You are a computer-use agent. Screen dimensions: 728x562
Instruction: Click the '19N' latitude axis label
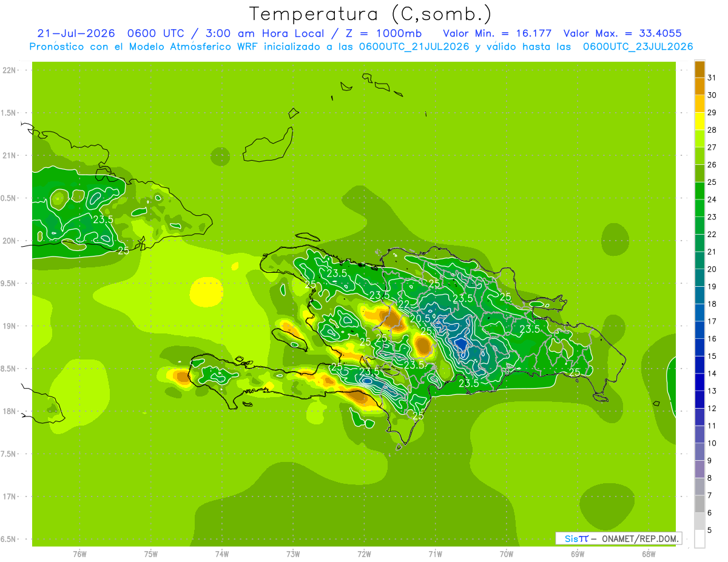10,326
